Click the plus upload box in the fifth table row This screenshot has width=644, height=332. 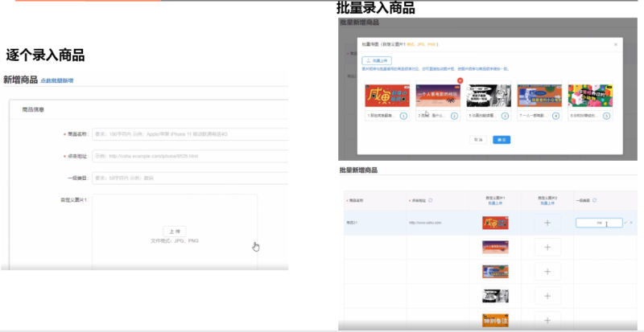pyautogui.click(x=547, y=320)
